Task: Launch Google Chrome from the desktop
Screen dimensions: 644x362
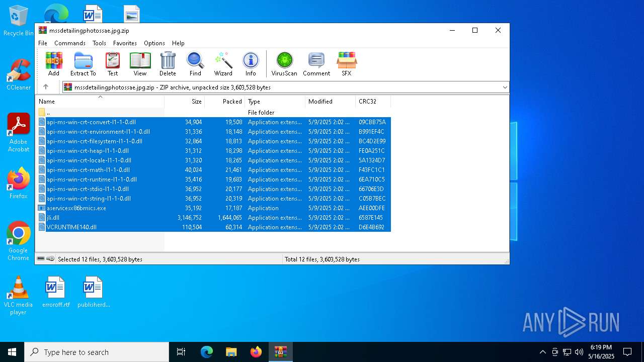Action: [19, 241]
